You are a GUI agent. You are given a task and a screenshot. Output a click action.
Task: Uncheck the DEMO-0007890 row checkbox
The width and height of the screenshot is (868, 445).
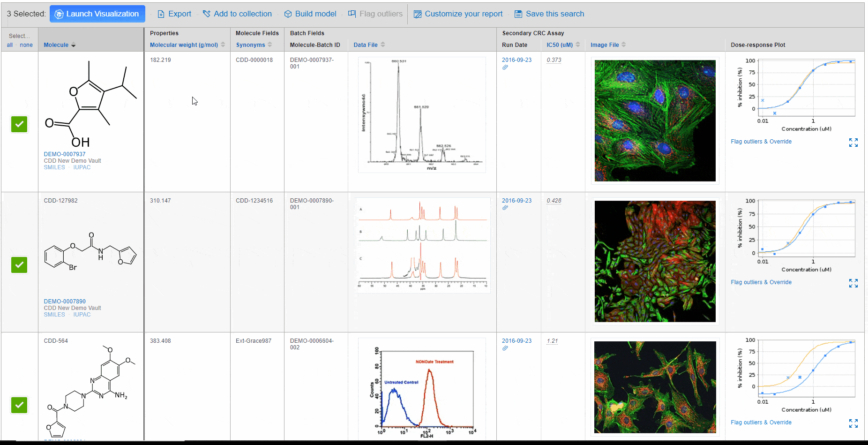(x=19, y=265)
